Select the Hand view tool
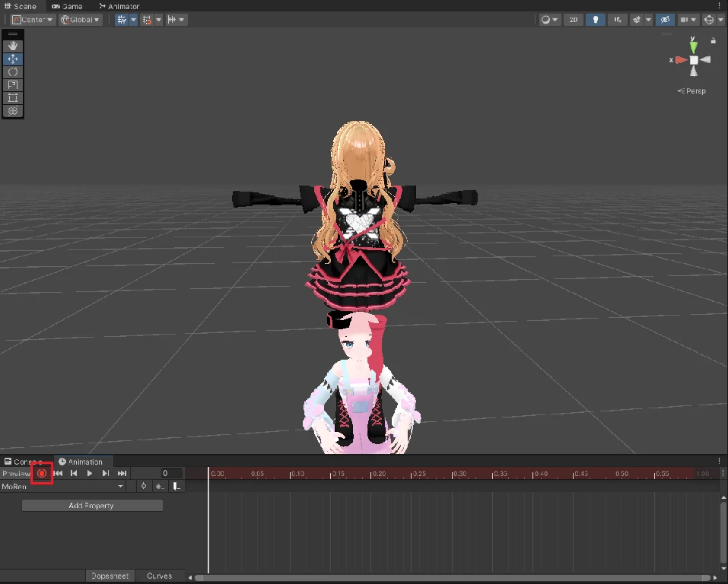728x584 pixels. click(13, 46)
